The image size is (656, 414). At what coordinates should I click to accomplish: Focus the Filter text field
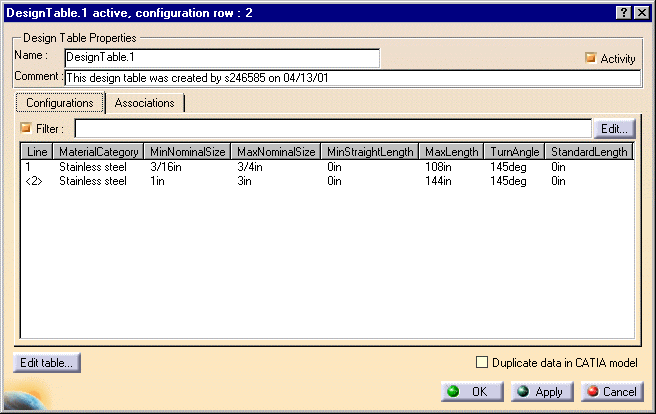[x=333, y=128]
